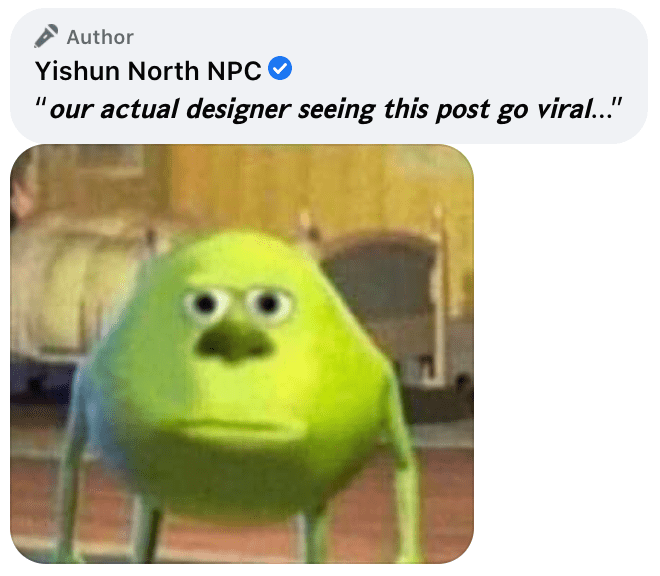Open the Yishun North NPC profile name
The width and height of the screenshot is (660, 576).
pos(148,71)
